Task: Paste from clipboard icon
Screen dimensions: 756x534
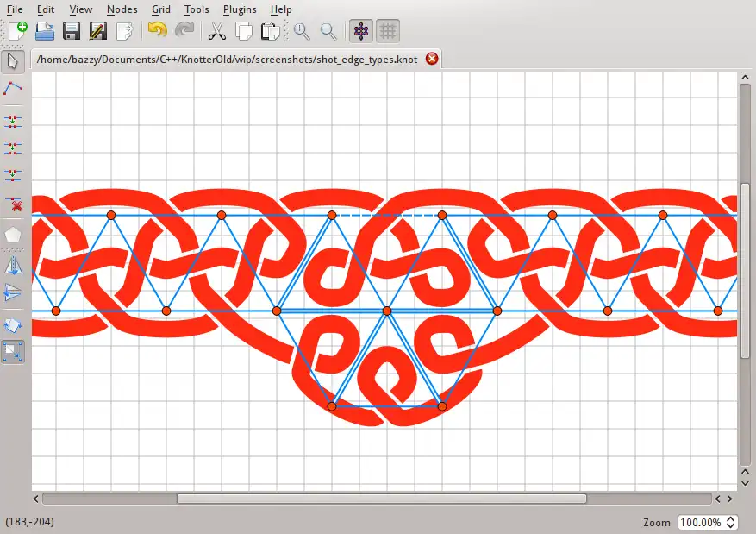Action: tap(270, 31)
